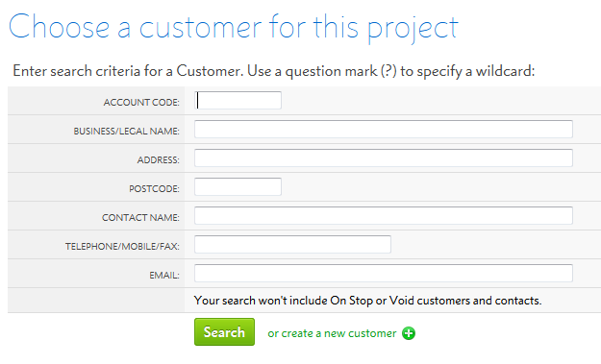Select the Address input field

tap(384, 158)
